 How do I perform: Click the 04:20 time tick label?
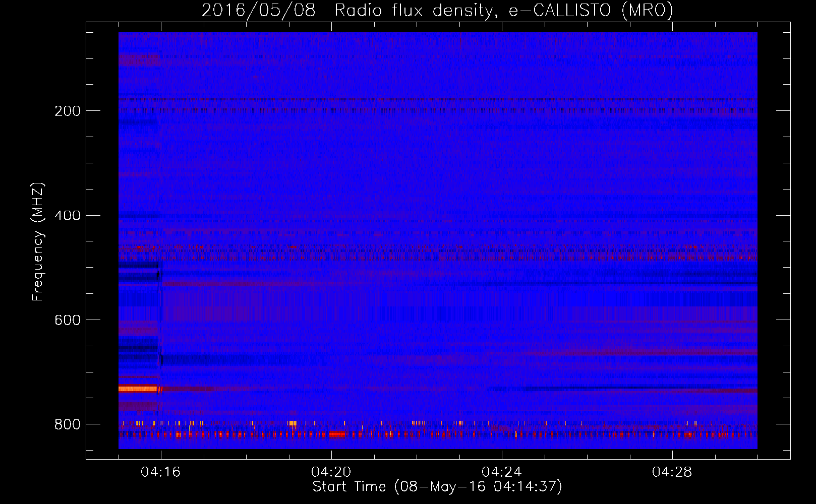click(331, 472)
